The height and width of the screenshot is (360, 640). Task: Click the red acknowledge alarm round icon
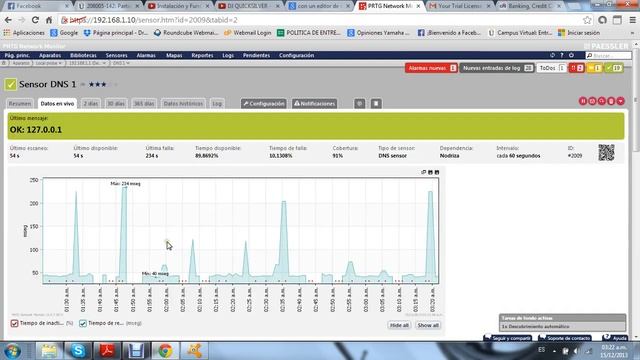(592, 101)
